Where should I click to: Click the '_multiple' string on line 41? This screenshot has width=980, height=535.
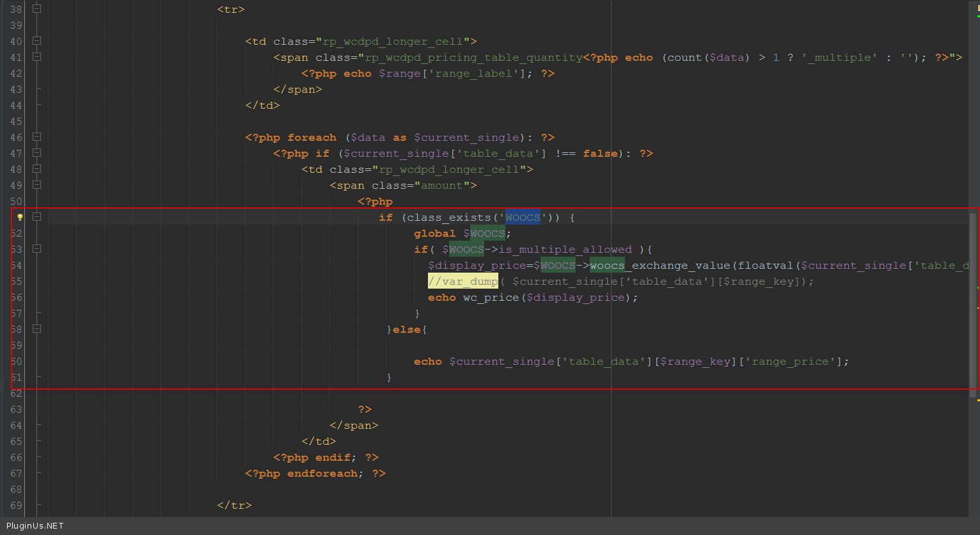[839, 58]
